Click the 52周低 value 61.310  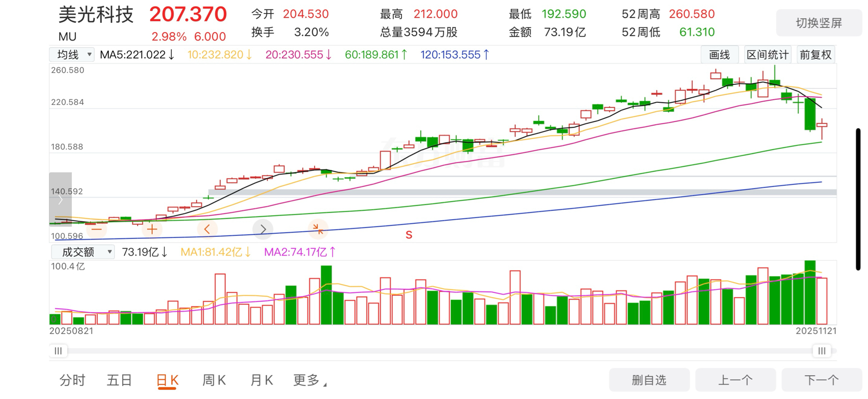[x=697, y=32]
